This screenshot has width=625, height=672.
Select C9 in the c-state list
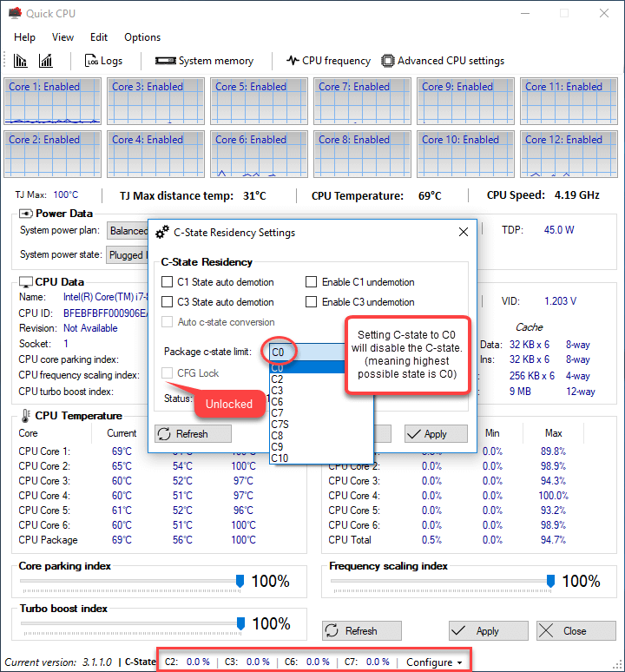pyautogui.click(x=321, y=446)
